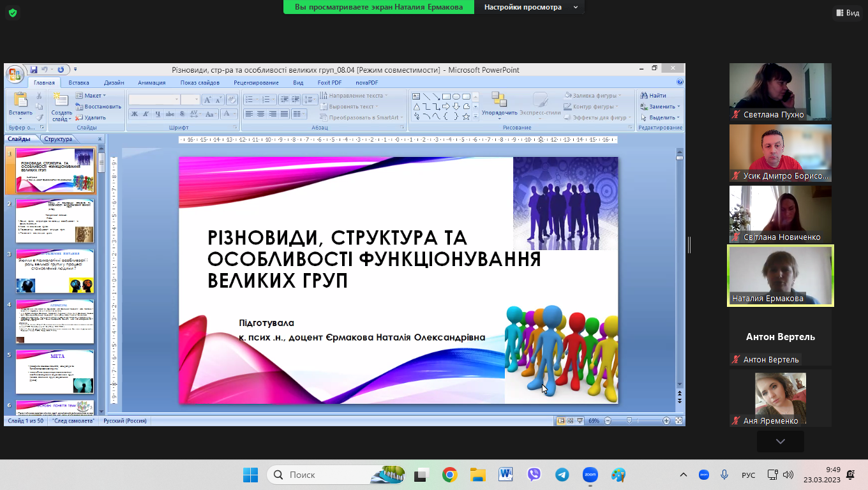This screenshot has width=868, height=490.
Task: Open Настройки просмотра dropdown in Zoom
Action: tap(530, 7)
